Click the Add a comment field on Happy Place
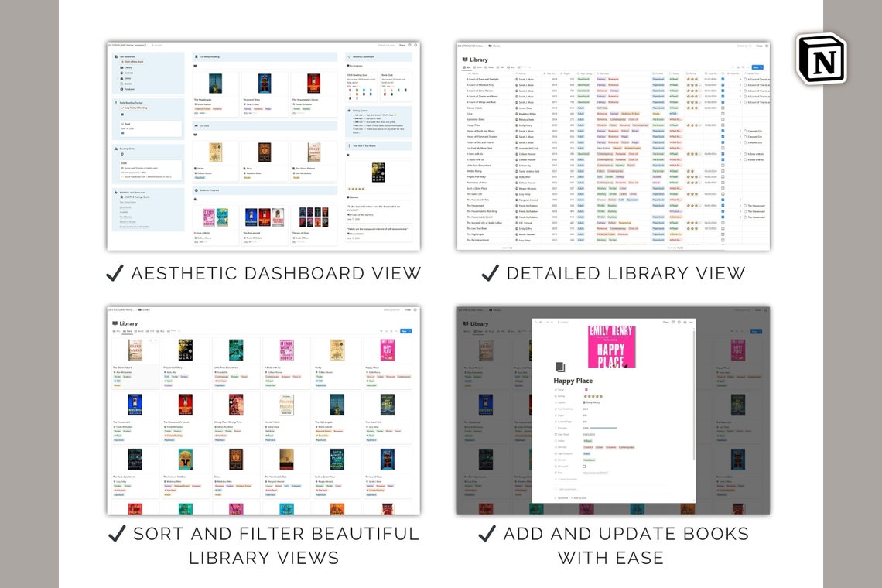 [x=567, y=489]
